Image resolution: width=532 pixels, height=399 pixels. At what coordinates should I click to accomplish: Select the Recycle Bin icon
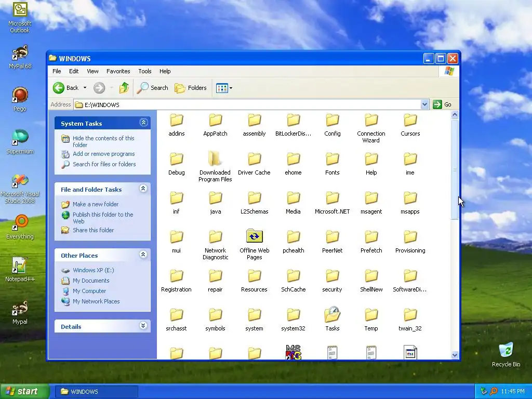point(506,354)
